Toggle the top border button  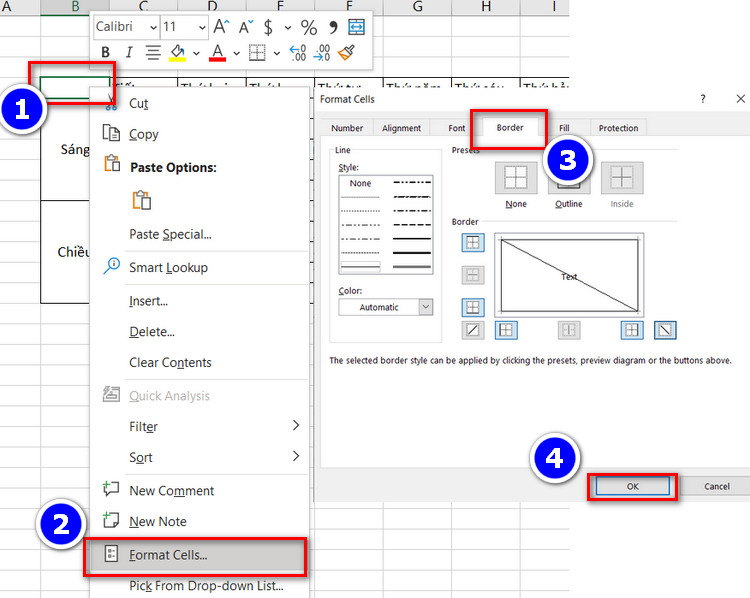click(473, 243)
